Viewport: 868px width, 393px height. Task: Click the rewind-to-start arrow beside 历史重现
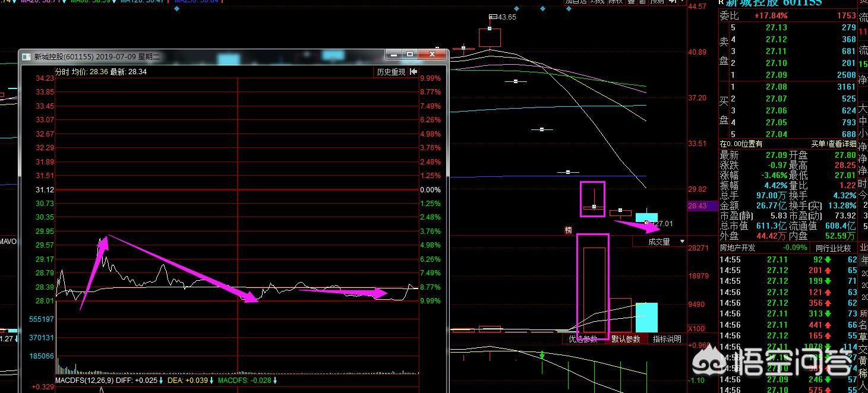[414, 72]
